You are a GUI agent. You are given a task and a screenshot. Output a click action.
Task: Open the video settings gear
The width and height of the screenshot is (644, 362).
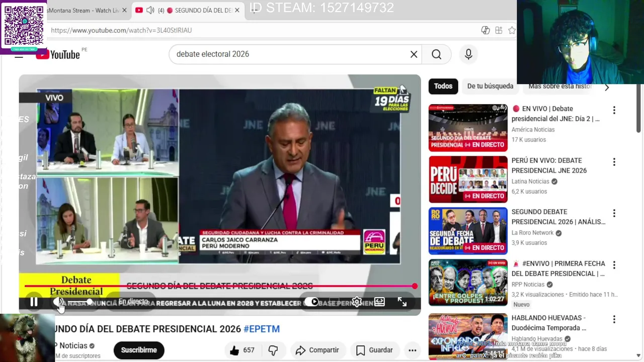(x=357, y=302)
